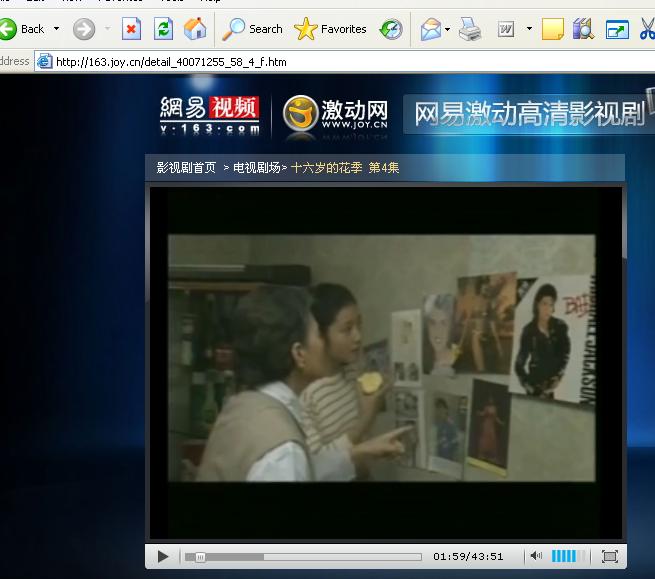Open the Research books icon
The height and width of the screenshot is (579, 655).
(583, 29)
